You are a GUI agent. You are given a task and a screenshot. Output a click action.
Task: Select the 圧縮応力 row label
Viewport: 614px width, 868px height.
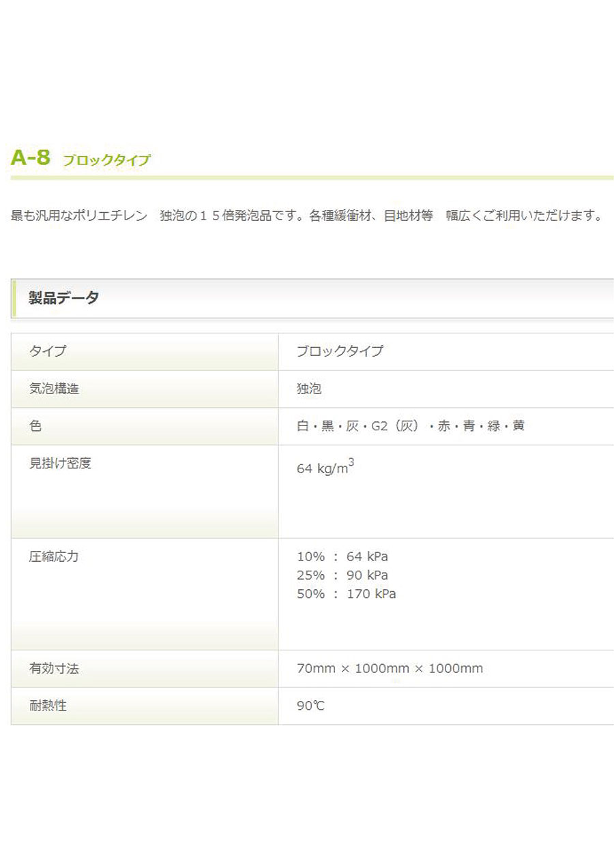pyautogui.click(x=54, y=556)
